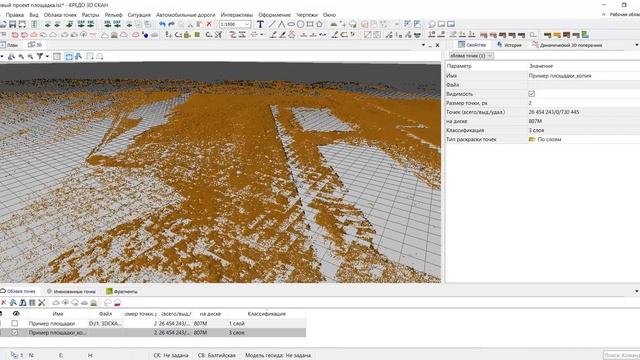The image size is (640, 360).
Task: Disable visibility checkbox for Пример площадки_ко... row
Action: click(x=15, y=333)
